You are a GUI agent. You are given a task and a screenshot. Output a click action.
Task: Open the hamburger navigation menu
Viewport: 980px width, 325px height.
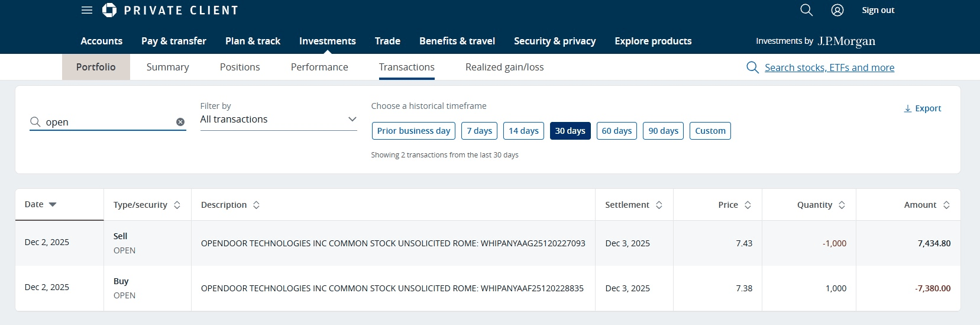click(87, 10)
